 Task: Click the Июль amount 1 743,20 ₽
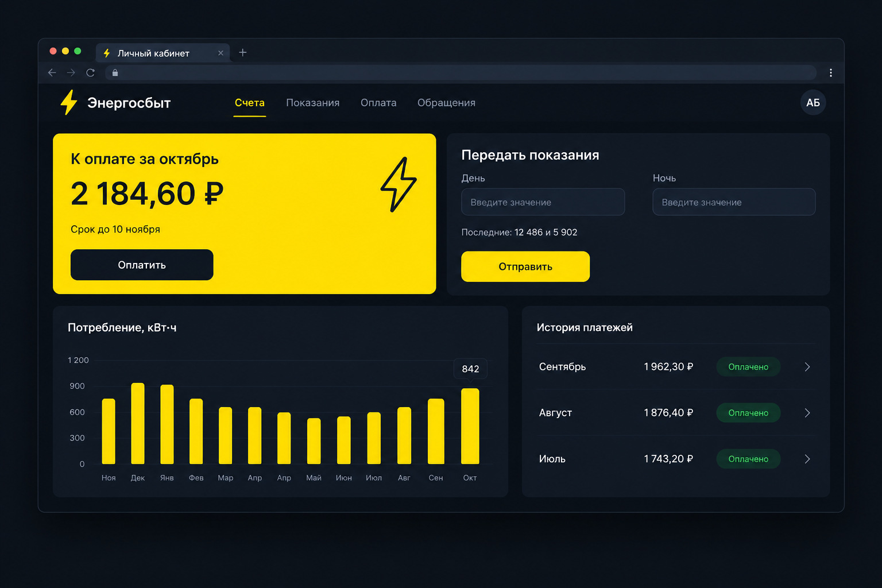tap(668, 459)
